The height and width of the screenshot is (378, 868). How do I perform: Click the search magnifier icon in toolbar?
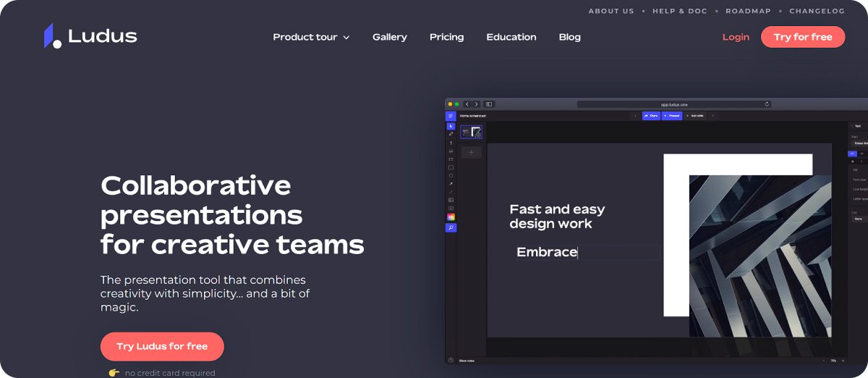tap(451, 227)
